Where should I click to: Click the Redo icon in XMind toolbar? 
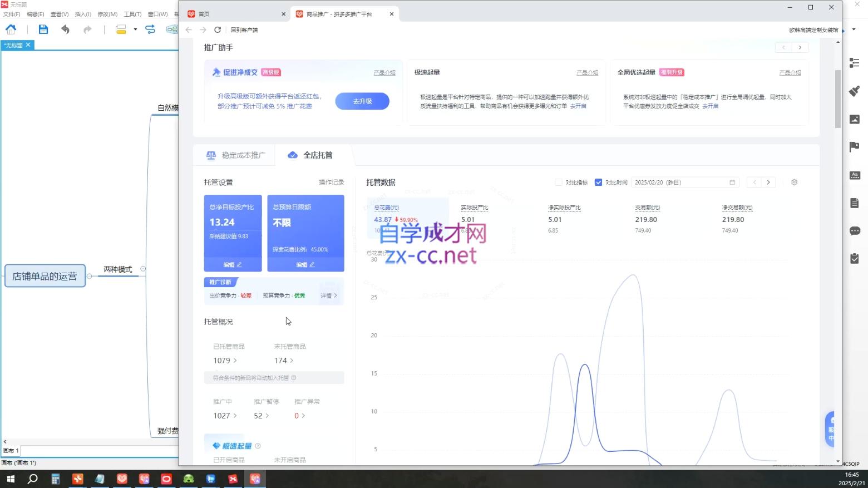(87, 29)
